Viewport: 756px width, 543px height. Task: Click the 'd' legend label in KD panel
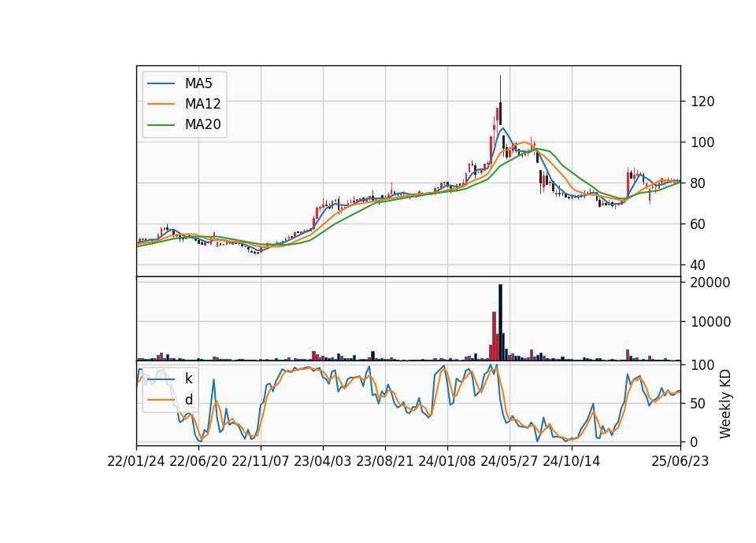pyautogui.click(x=189, y=400)
